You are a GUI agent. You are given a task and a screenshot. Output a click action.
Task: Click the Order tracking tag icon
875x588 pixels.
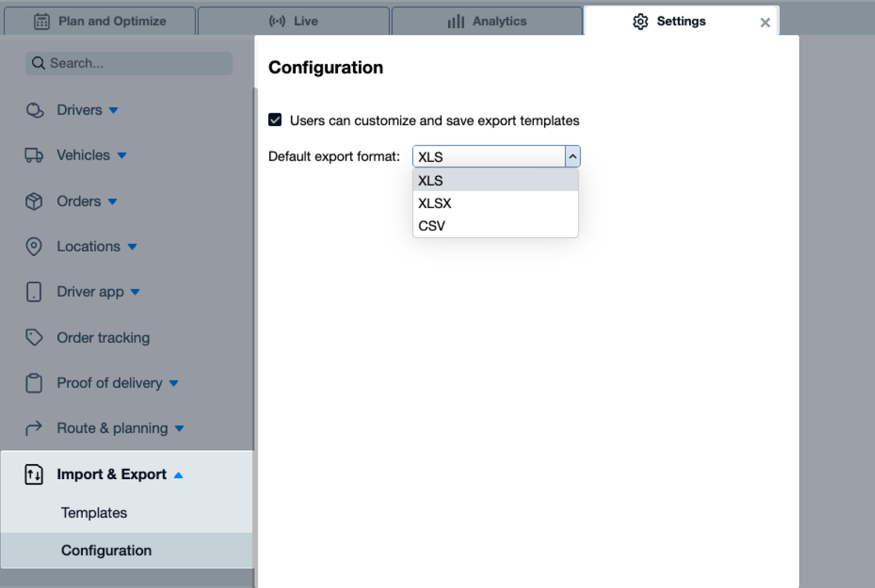click(x=34, y=337)
